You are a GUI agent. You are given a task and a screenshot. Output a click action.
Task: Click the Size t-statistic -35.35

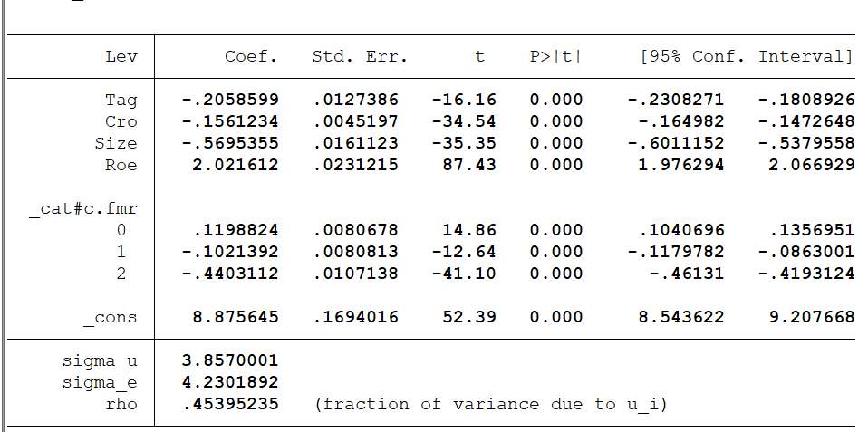(x=463, y=143)
